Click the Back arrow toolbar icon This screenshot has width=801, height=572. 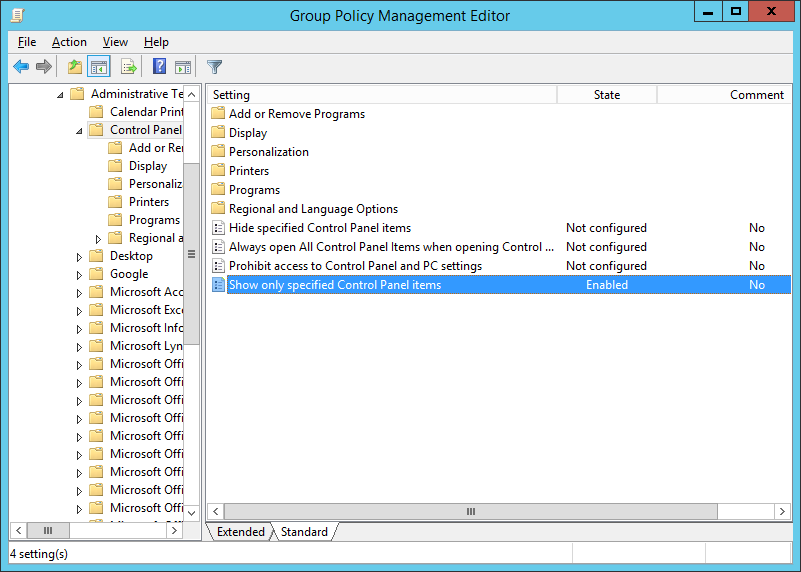click(x=21, y=67)
